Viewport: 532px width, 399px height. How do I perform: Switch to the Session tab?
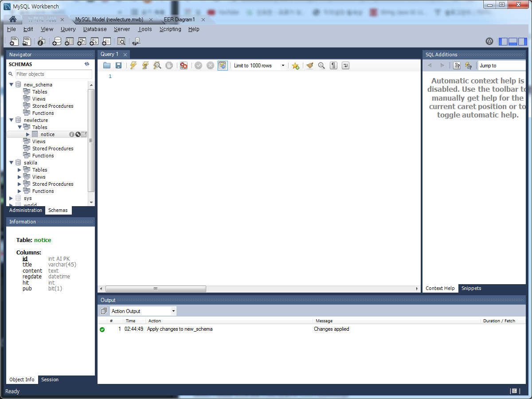point(50,379)
